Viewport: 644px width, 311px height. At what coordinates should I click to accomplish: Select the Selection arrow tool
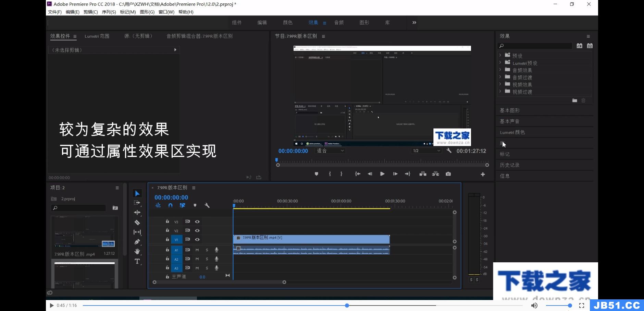[137, 193]
